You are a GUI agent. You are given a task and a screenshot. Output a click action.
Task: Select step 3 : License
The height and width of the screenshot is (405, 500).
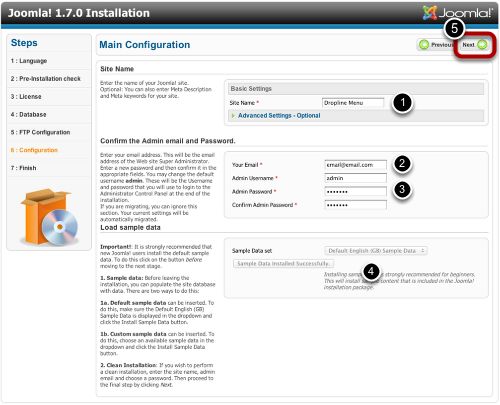pos(26,97)
